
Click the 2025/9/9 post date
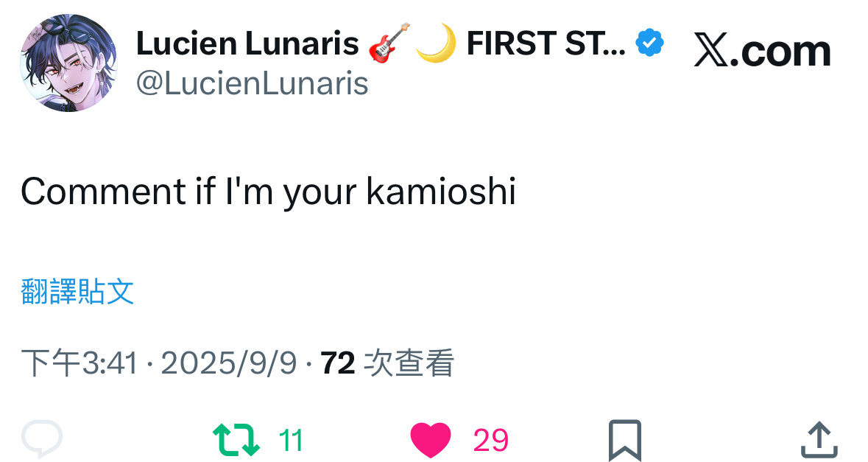pyautogui.click(x=228, y=363)
